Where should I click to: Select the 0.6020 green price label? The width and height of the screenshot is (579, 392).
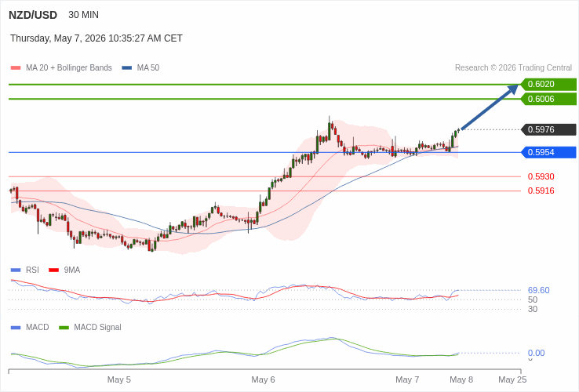[x=548, y=84]
